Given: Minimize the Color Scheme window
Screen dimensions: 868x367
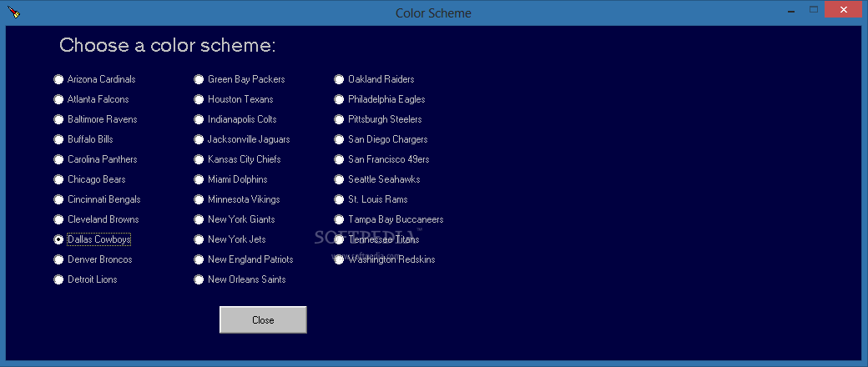Looking at the screenshot, I should [792, 9].
